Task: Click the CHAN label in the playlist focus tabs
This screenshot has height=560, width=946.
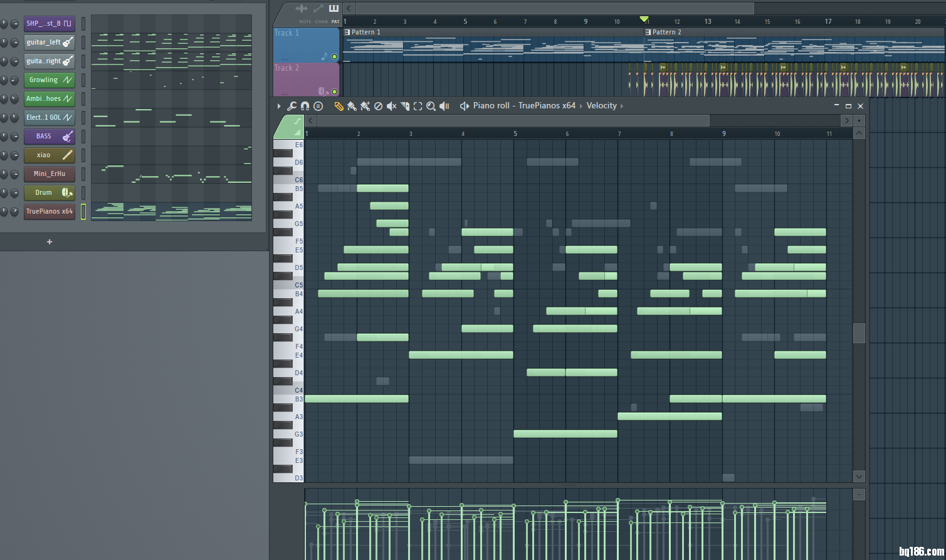Action: 321,22
